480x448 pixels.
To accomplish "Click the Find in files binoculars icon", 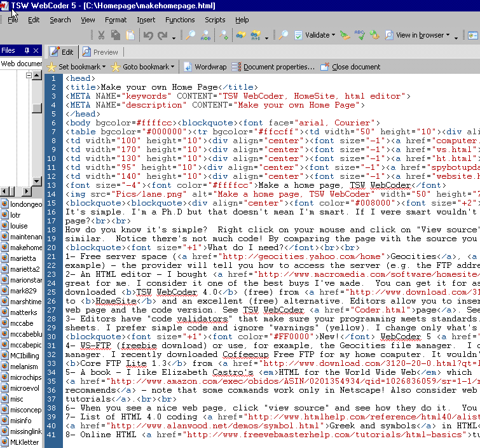I will coord(241,35).
